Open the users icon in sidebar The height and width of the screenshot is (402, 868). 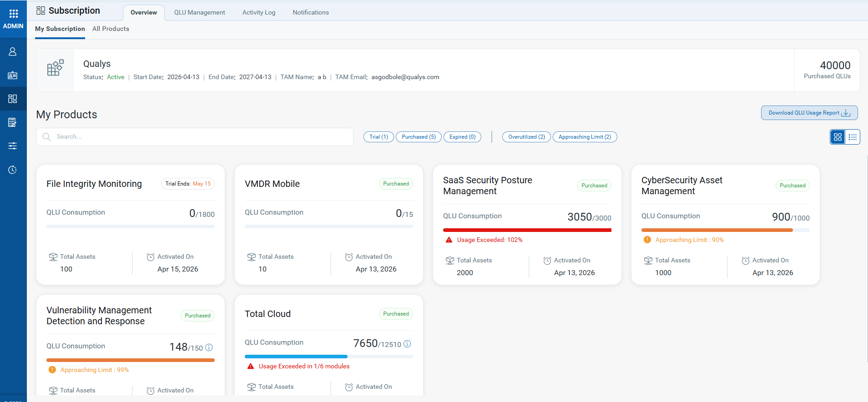pos(13,52)
